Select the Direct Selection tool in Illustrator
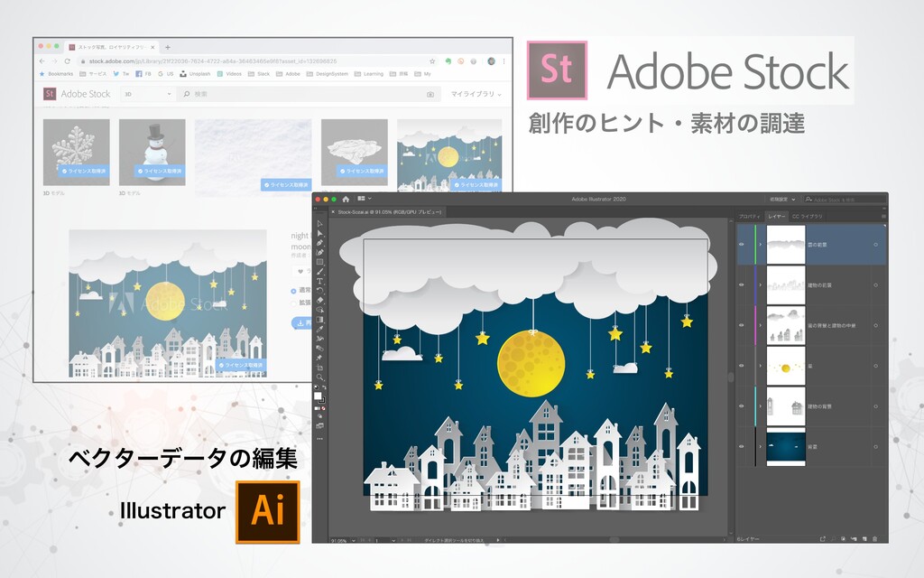 tap(320, 233)
